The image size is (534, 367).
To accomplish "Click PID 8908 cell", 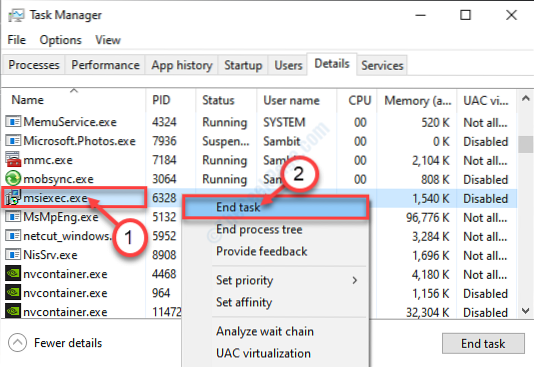I will point(164,255).
